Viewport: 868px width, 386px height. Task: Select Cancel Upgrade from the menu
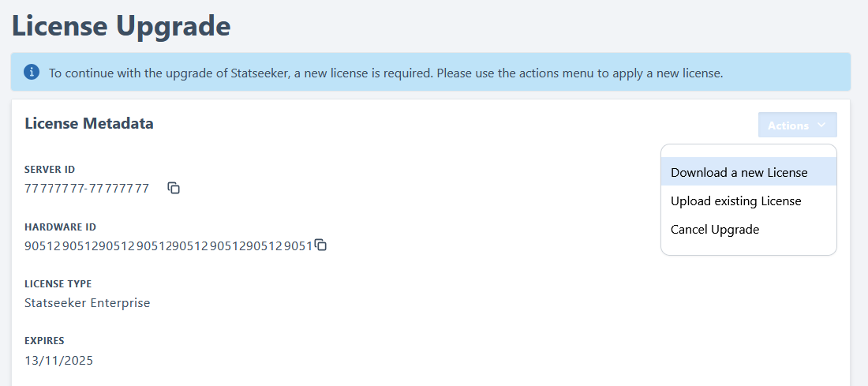[715, 230]
